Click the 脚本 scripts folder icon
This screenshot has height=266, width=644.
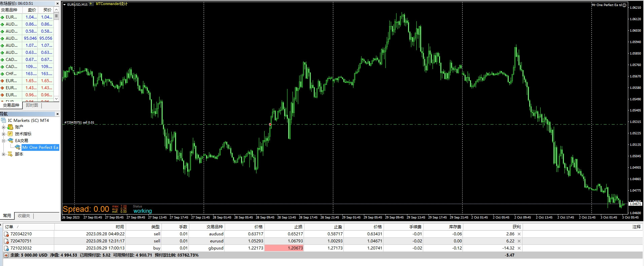(x=10, y=154)
